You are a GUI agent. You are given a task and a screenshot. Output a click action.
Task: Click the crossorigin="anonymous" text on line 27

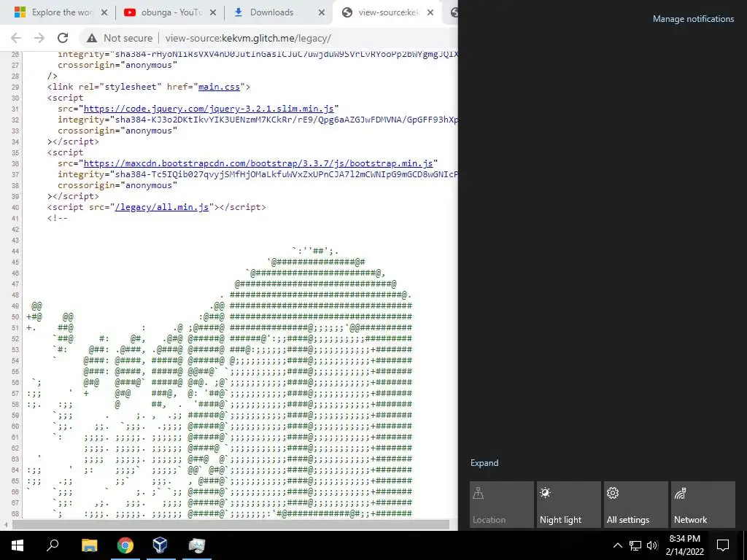[117, 65]
